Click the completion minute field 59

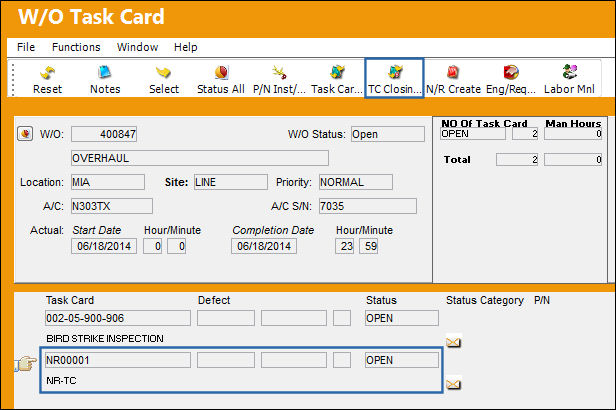[368, 246]
